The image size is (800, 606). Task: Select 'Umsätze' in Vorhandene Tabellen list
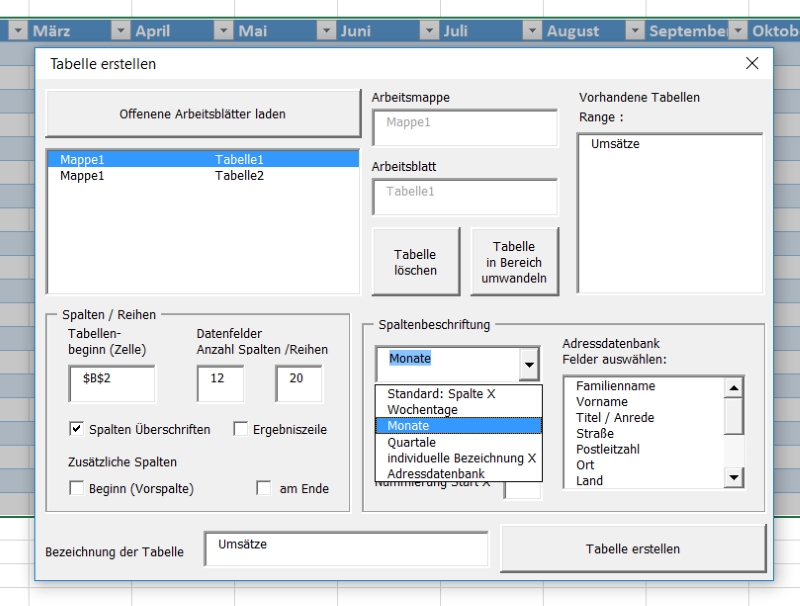(x=615, y=144)
